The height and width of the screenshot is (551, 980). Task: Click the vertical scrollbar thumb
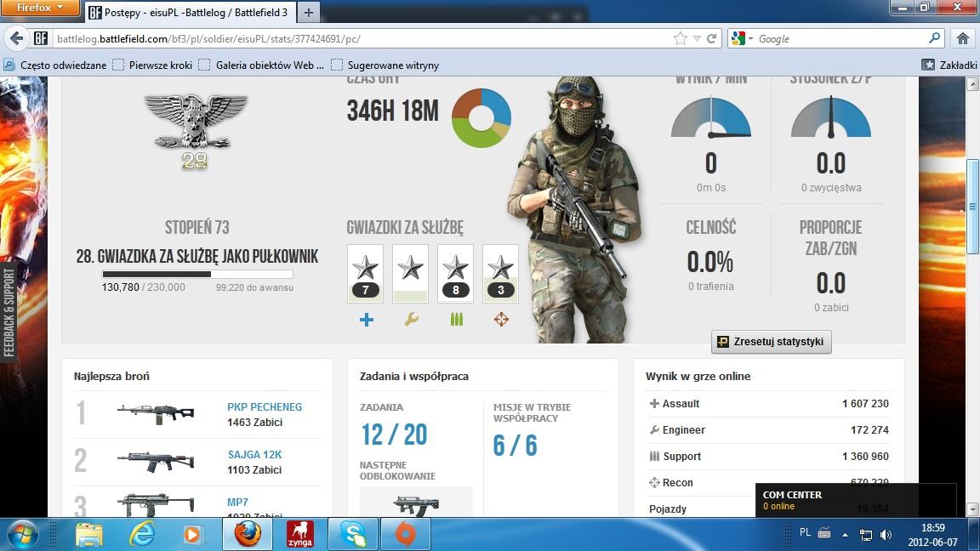pos(972,207)
